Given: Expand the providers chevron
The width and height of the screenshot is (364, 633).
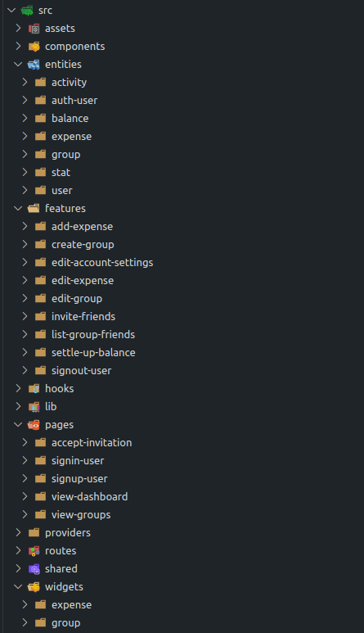Looking at the screenshot, I should point(18,532).
